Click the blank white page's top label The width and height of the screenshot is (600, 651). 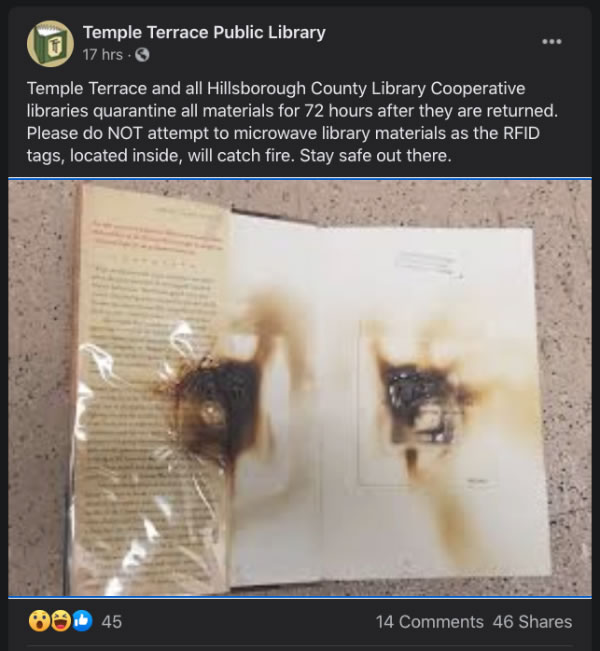coord(428,264)
